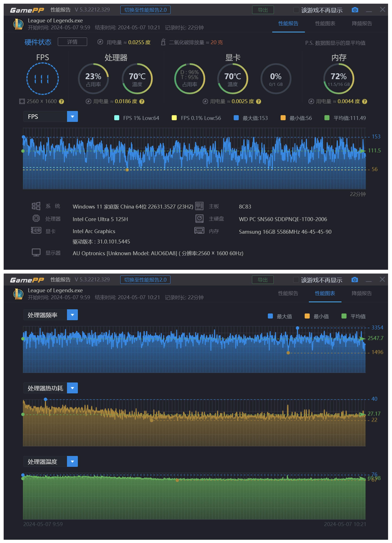
Task: Click the 处理器 CPU chip icon
Action: pos(36,218)
